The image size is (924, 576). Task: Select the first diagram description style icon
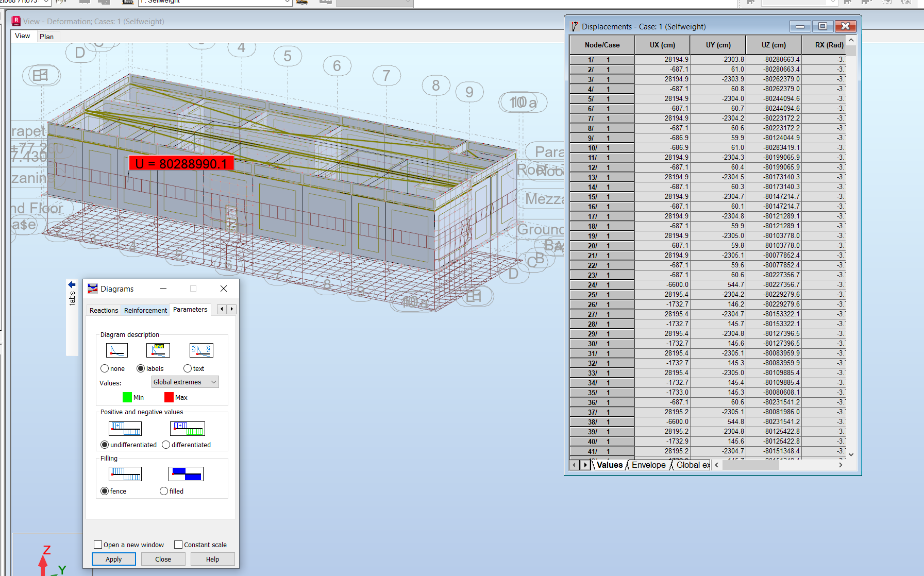pos(116,350)
